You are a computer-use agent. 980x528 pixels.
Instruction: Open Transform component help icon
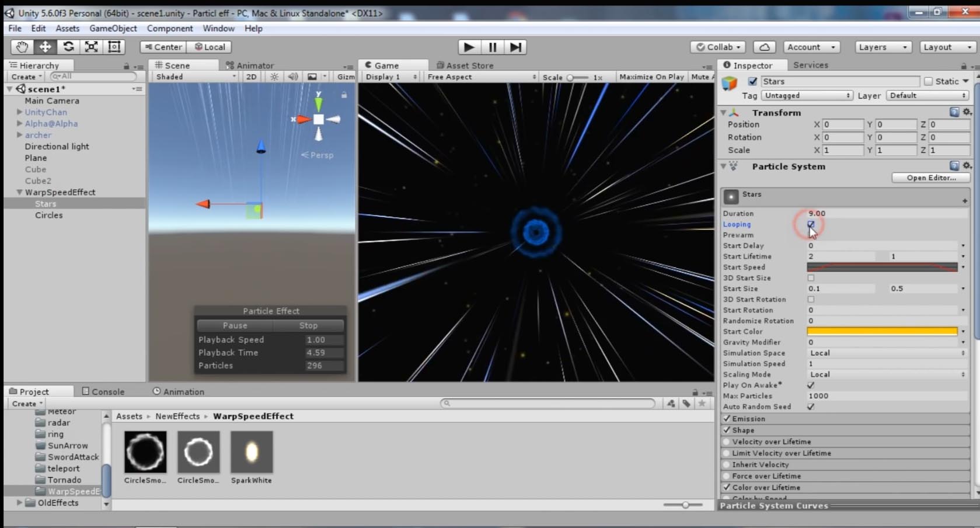tap(954, 112)
